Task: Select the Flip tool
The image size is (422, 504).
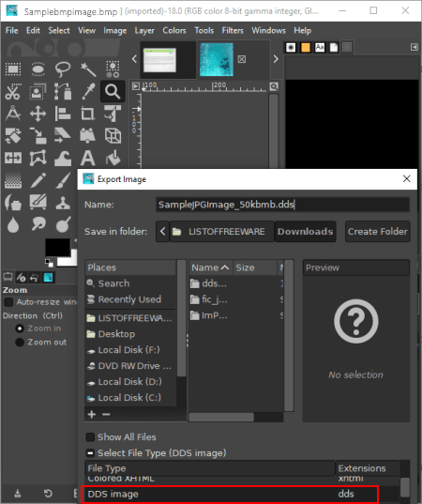Action: click(x=13, y=158)
